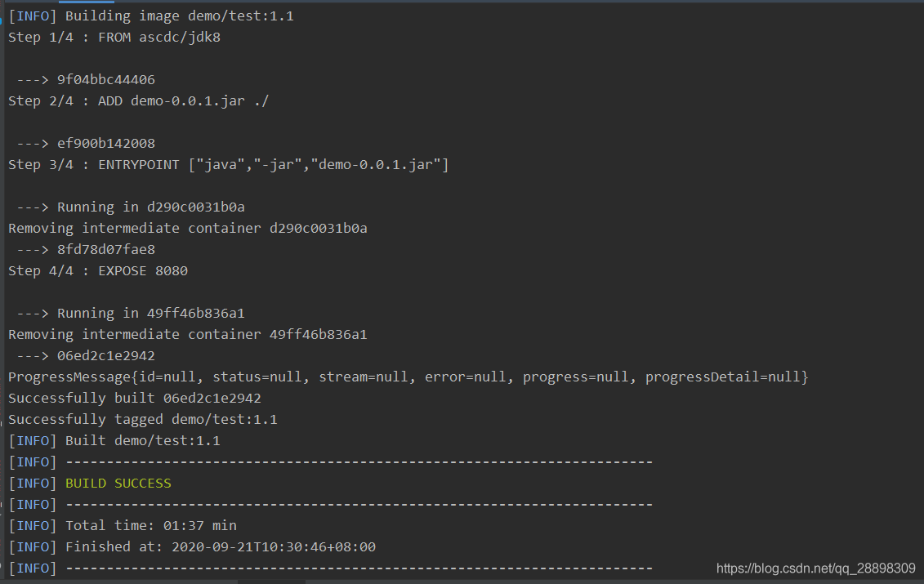Click the ProgressMessage{id=null...} line
The height and width of the screenshot is (584, 924).
[x=408, y=377]
